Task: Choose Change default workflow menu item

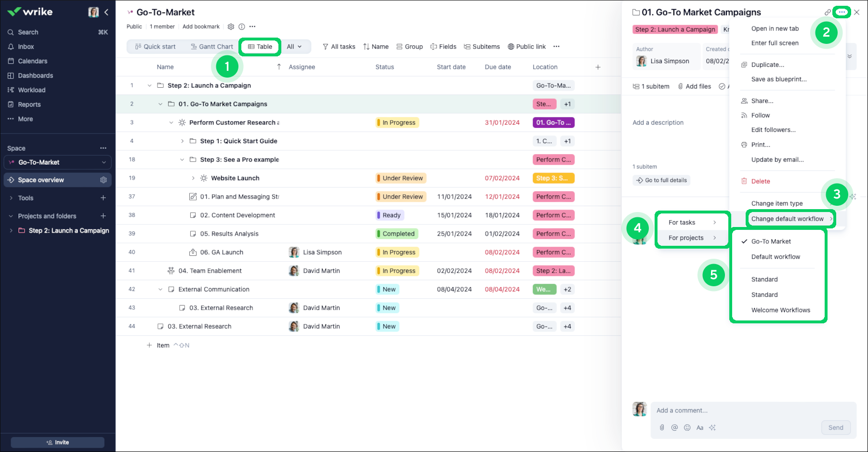Action: point(788,219)
